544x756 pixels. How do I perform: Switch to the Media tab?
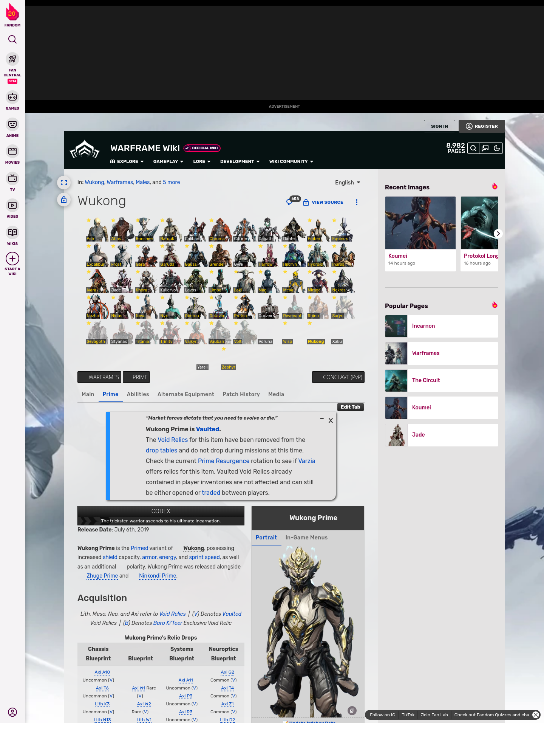(x=276, y=394)
